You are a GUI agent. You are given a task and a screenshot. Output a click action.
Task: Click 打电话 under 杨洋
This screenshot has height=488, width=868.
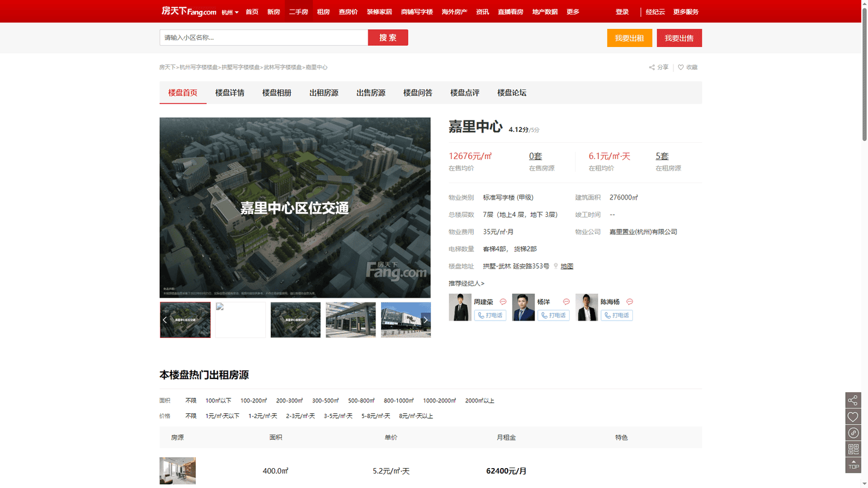[x=553, y=315]
